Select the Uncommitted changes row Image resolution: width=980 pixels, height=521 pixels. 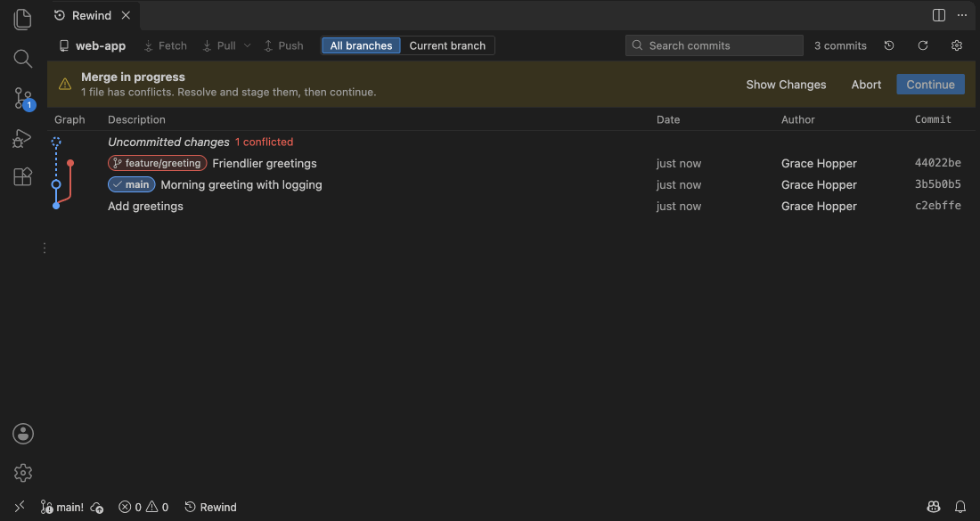tap(511, 142)
